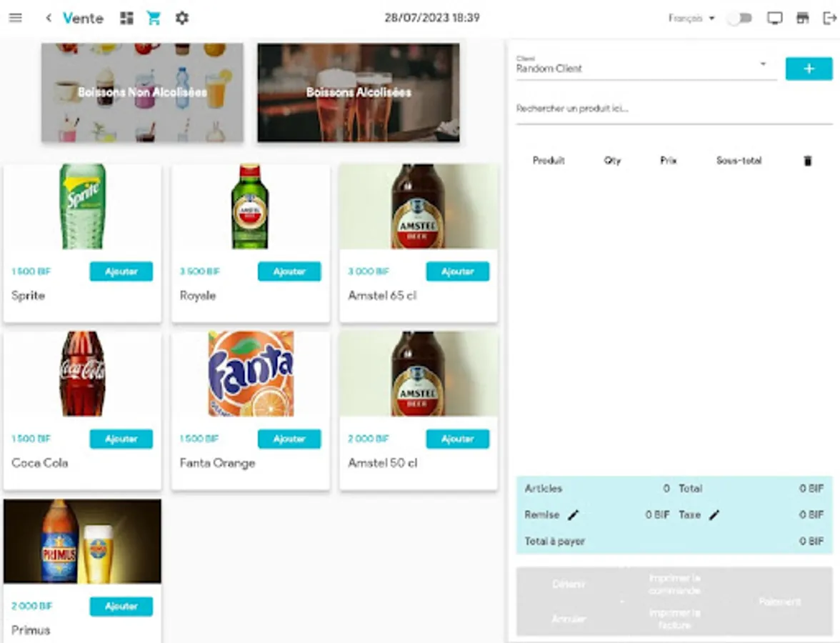Viewport: 840px width, 643px height.
Task: Open the hamburger menu
Action: click(16, 18)
